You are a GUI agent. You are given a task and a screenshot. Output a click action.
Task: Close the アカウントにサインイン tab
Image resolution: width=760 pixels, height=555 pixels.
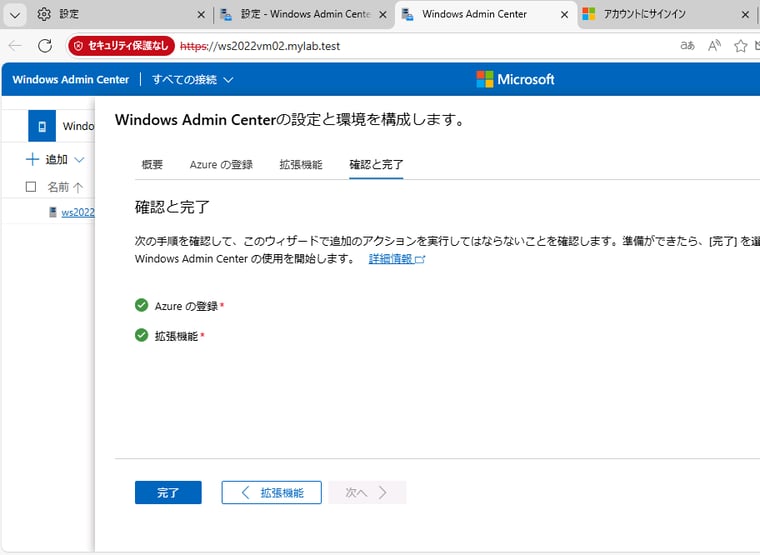tap(745, 15)
